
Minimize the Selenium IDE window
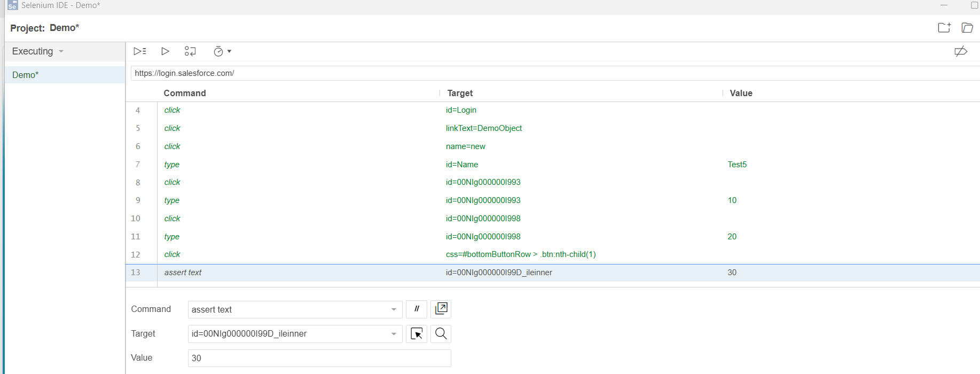[944, 5]
